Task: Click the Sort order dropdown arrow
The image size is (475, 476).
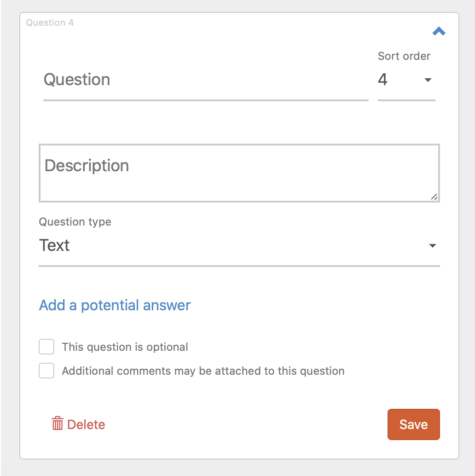Action: coord(428,80)
